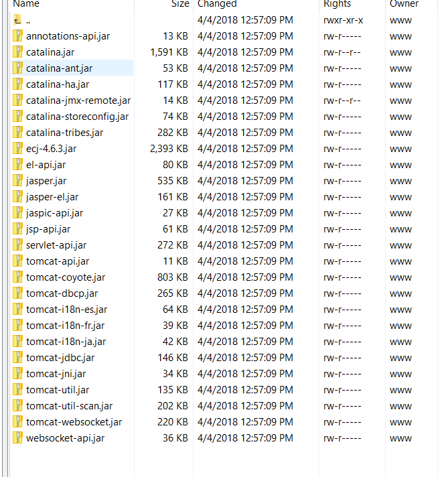Viewport: 448px width, 477px height.
Task: Select the file name jasper-el.jar
Action: coord(52,197)
